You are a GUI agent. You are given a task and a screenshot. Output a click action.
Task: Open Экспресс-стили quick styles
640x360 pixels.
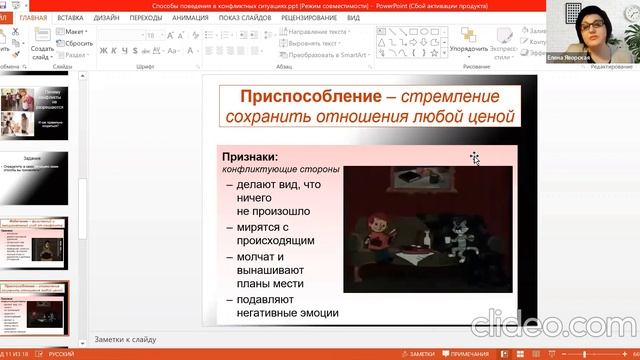[x=504, y=43]
